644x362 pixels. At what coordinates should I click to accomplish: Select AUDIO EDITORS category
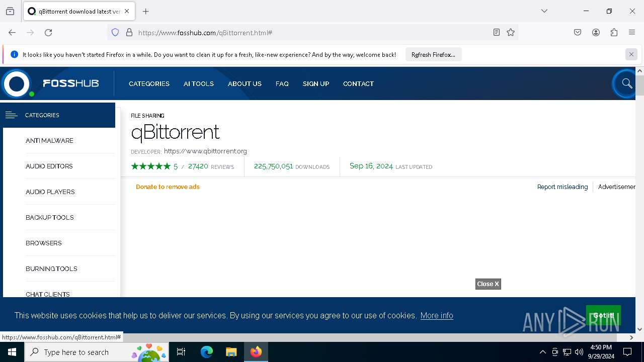(x=49, y=166)
